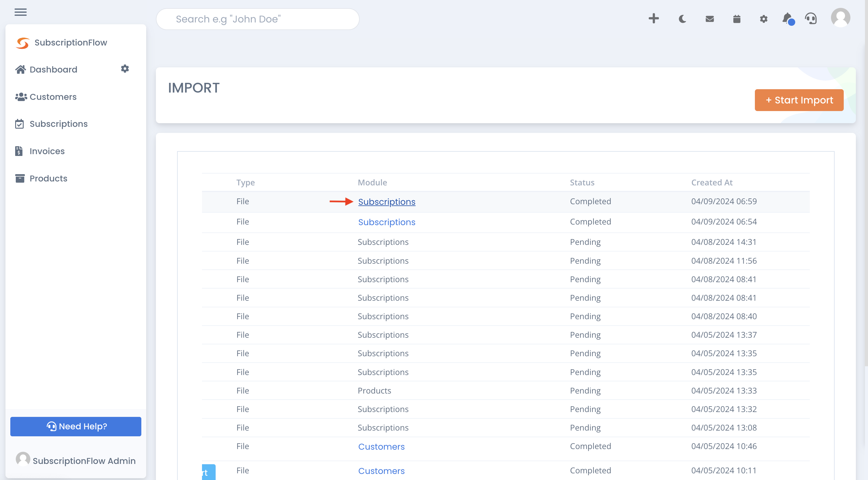Open Customers import from 04/05/2024 10:46

coord(381,446)
